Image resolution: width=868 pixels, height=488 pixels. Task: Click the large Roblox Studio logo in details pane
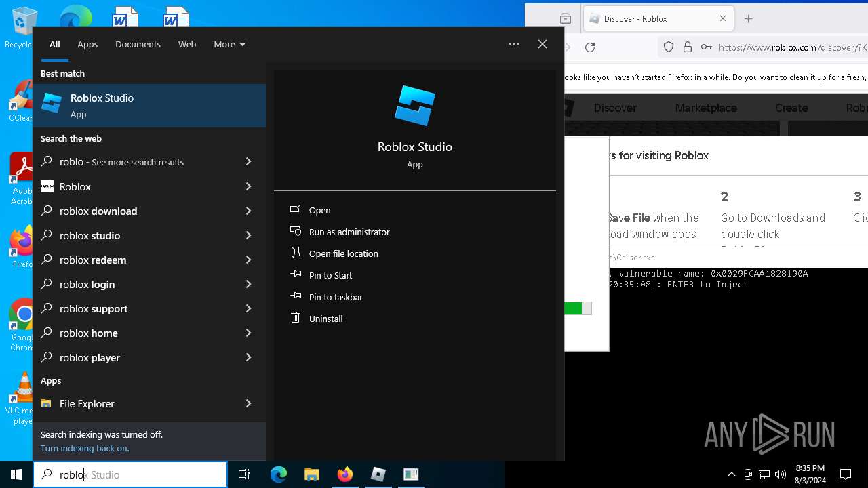[414, 106]
